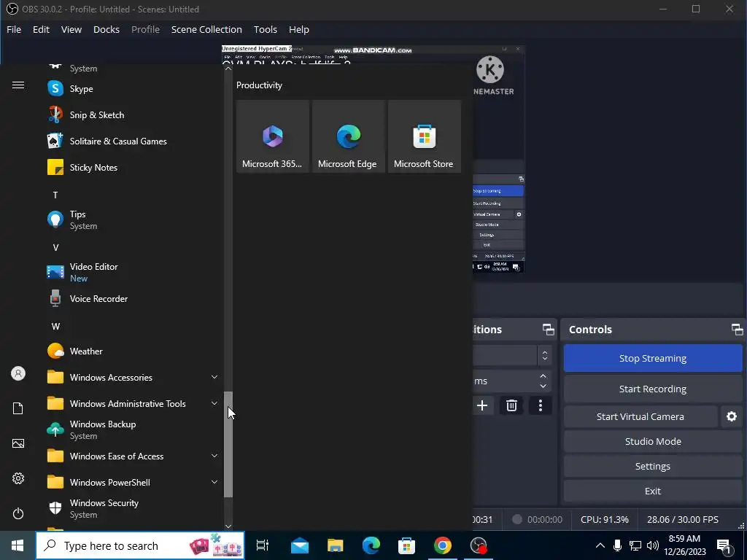The width and height of the screenshot is (747, 560).
Task: Open OBS Docks menu
Action: click(x=107, y=29)
